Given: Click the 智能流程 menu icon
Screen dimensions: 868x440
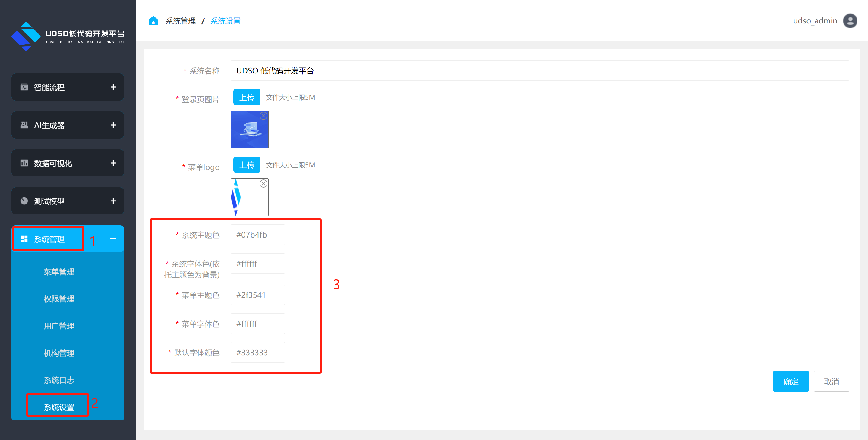Looking at the screenshot, I should click(x=24, y=87).
